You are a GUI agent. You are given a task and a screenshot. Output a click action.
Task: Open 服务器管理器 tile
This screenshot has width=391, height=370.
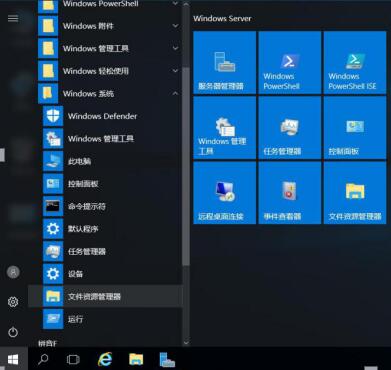pyautogui.click(x=225, y=63)
